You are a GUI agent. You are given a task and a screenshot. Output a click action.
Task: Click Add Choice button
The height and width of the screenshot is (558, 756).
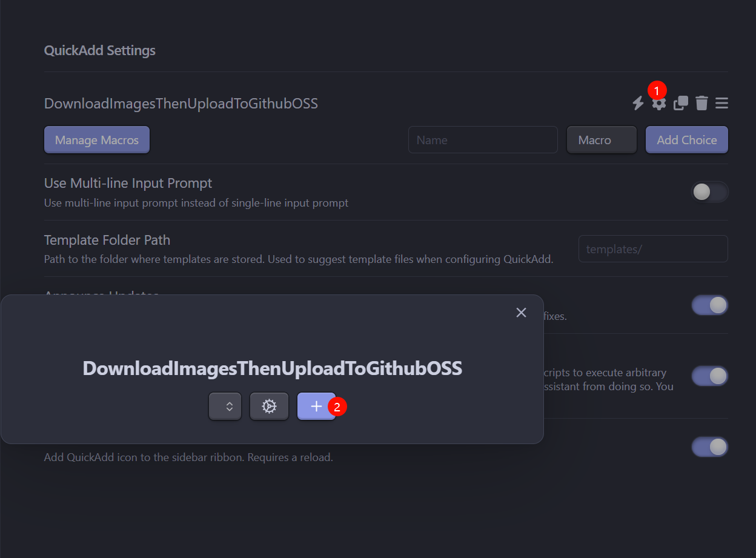click(687, 140)
